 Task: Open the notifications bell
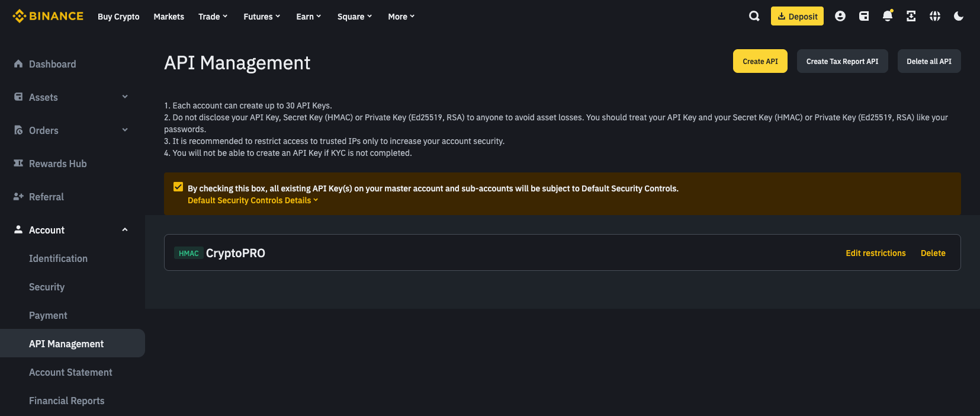tap(887, 16)
